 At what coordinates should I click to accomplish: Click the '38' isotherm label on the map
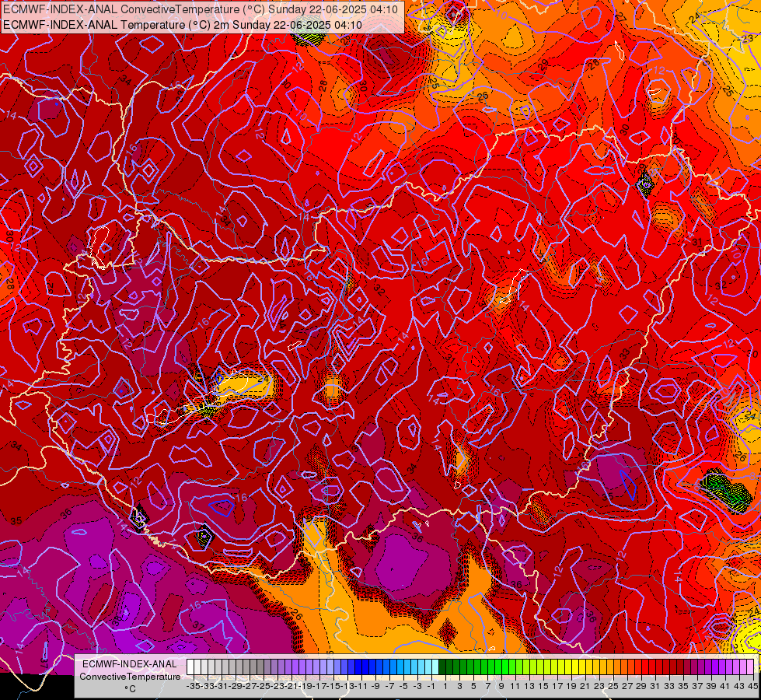[x=117, y=621]
